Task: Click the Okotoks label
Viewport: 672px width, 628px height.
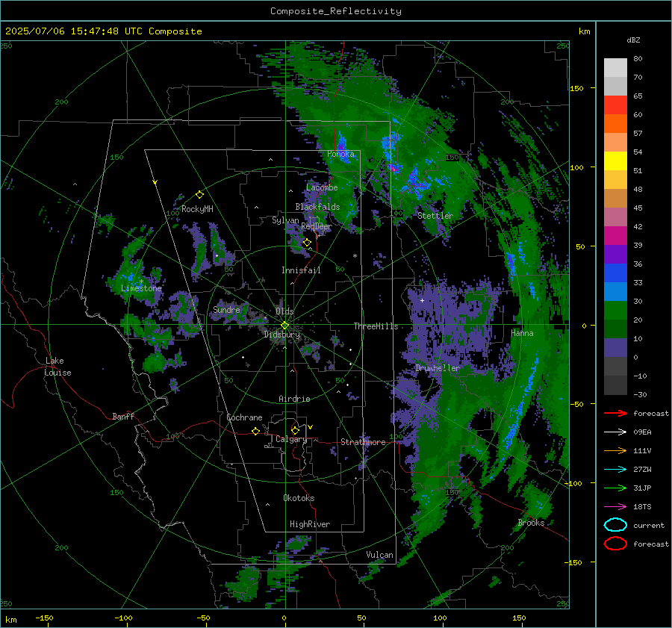Action: tap(299, 498)
